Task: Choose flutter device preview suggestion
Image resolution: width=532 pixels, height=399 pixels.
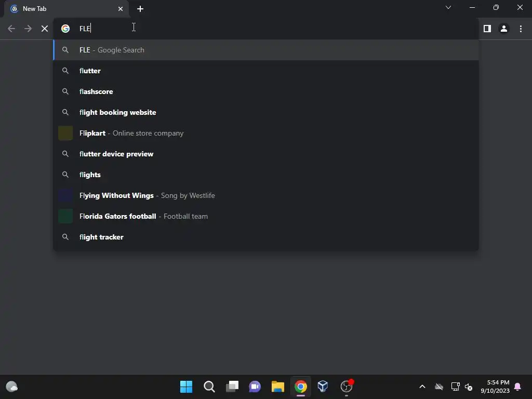Action: pyautogui.click(x=266, y=154)
